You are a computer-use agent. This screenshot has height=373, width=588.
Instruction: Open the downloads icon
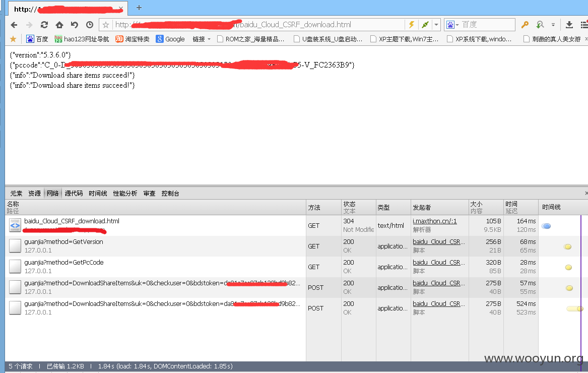(x=569, y=25)
